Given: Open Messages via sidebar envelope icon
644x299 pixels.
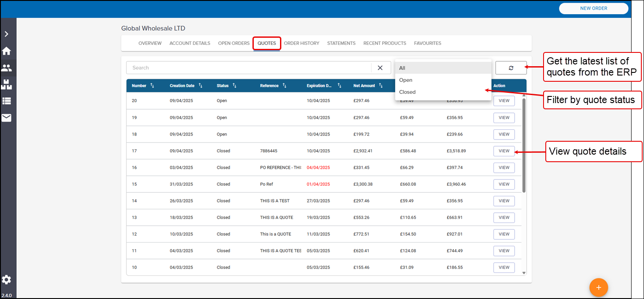Looking at the screenshot, I should pos(7,118).
